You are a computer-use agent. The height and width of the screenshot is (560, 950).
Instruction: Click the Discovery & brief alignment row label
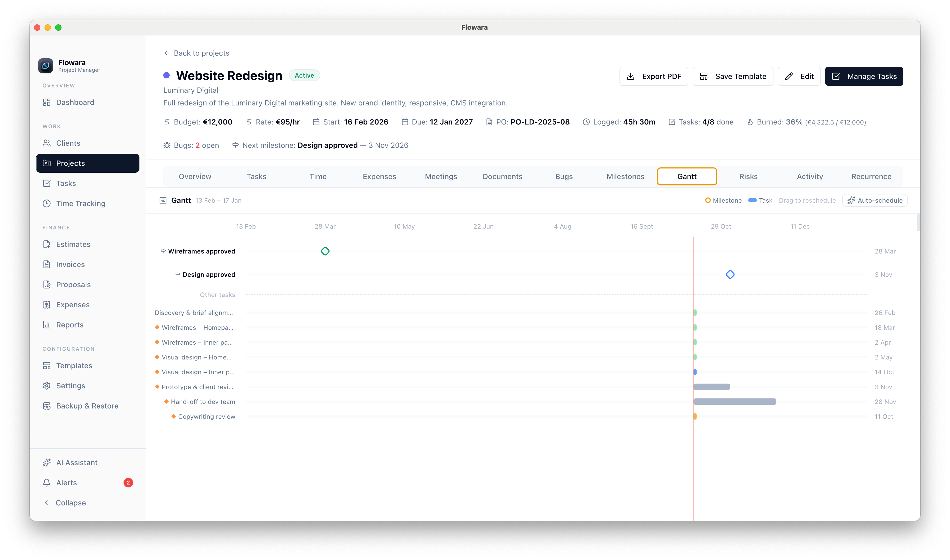point(194,313)
